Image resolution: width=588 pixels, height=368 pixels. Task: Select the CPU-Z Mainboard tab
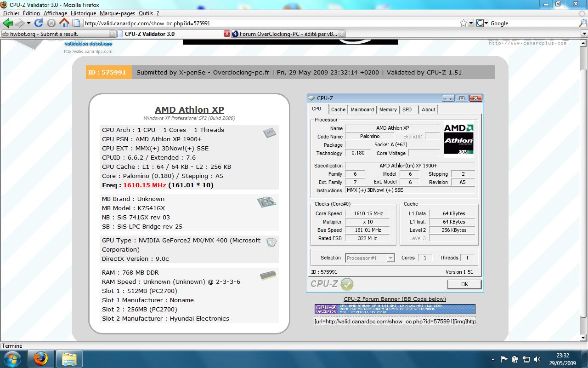pyautogui.click(x=362, y=109)
